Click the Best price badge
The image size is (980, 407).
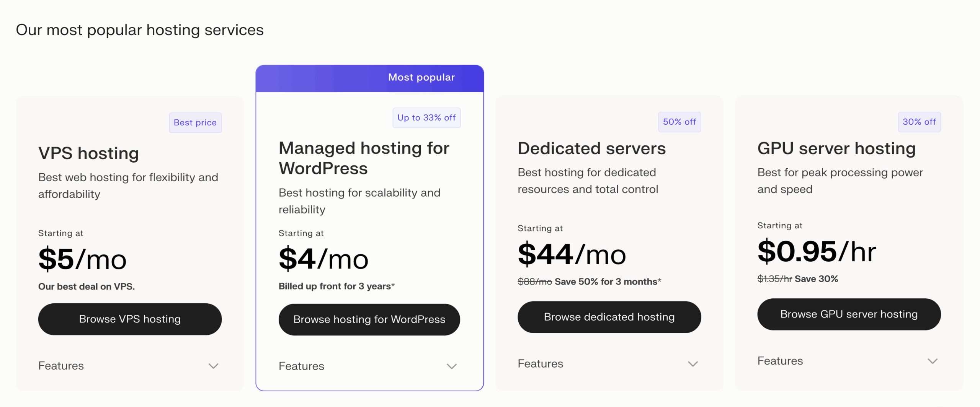pyautogui.click(x=195, y=123)
